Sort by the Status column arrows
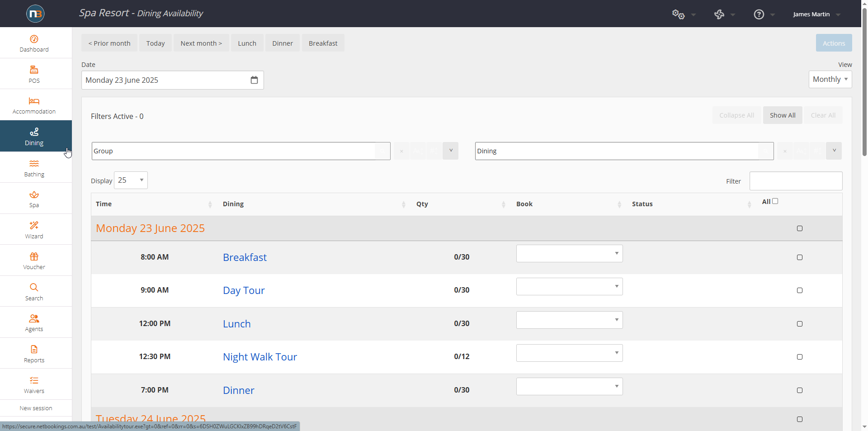The height and width of the screenshot is (431, 868). coord(749,204)
